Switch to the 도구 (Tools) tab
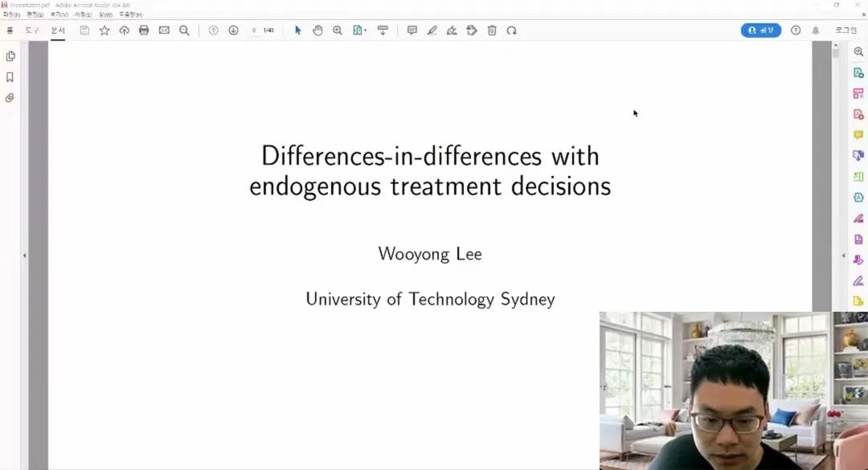Screen dimensions: 868x470 click(x=33, y=31)
